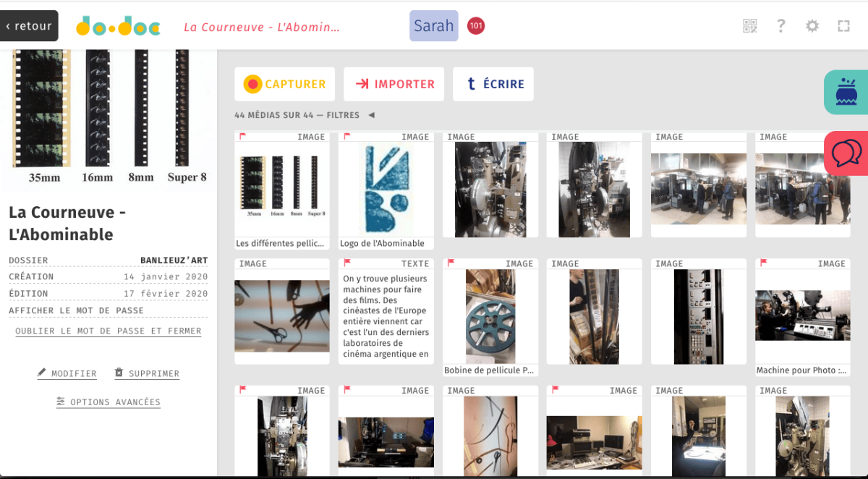Click OUBLIER LE MOT DE PASSE ET FERMER
This screenshot has height=479, width=868.
109,331
